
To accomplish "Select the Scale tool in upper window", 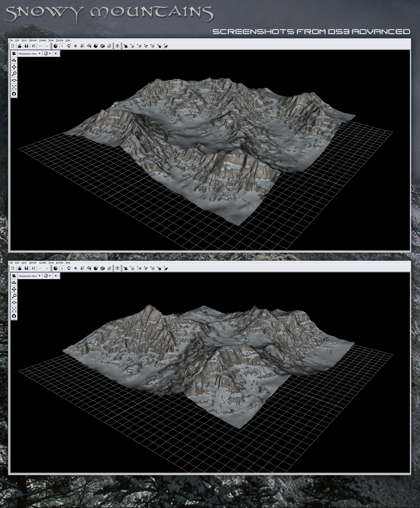I will tap(82, 46).
